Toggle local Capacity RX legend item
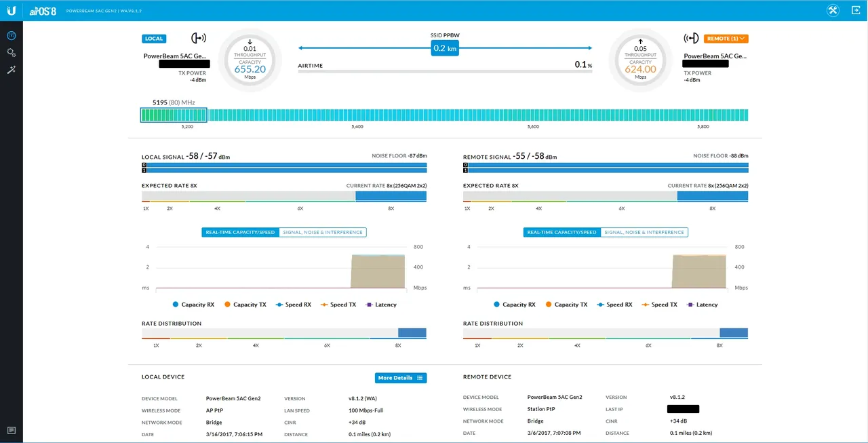The height and width of the screenshot is (443, 868). pyautogui.click(x=193, y=305)
